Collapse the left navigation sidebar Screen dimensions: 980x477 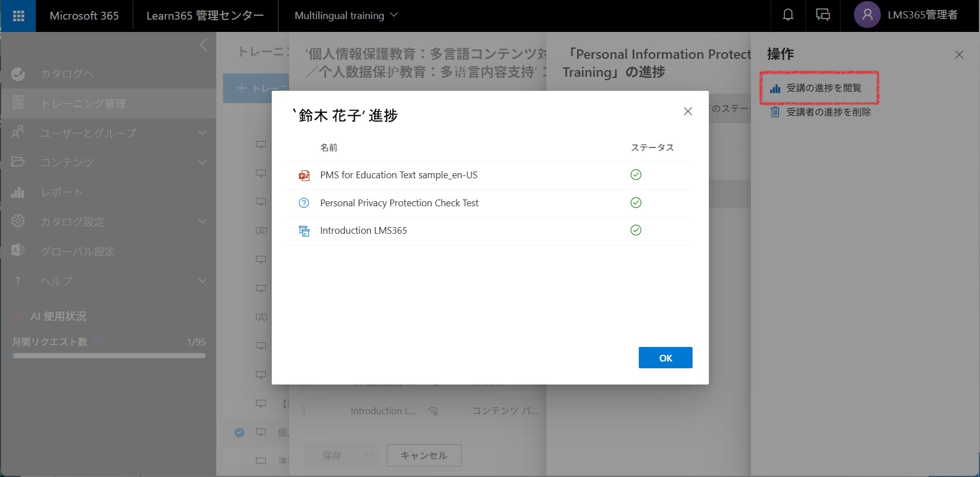coord(203,45)
